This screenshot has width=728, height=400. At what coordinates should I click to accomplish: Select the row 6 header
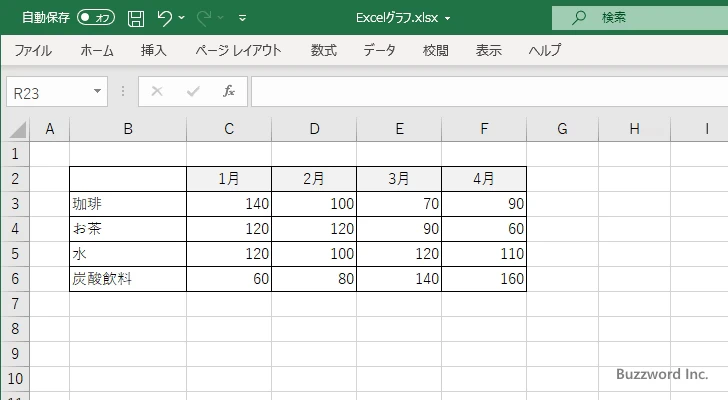(14, 279)
